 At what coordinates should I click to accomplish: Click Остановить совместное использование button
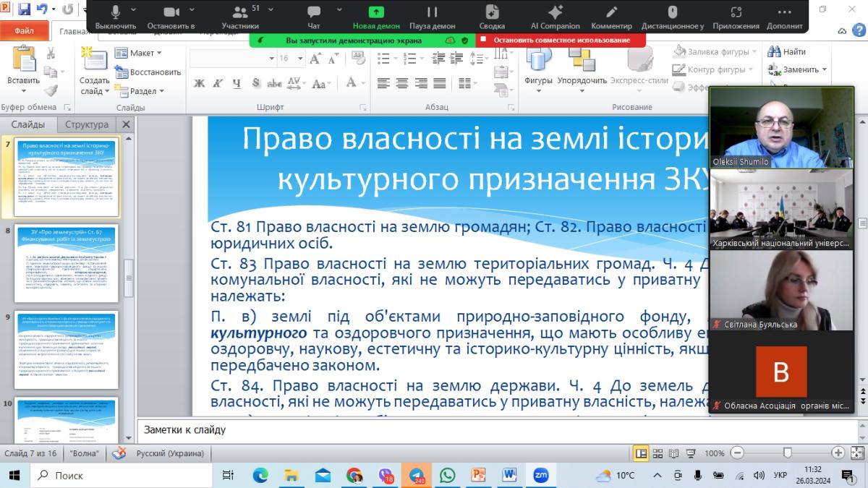pyautogui.click(x=561, y=40)
